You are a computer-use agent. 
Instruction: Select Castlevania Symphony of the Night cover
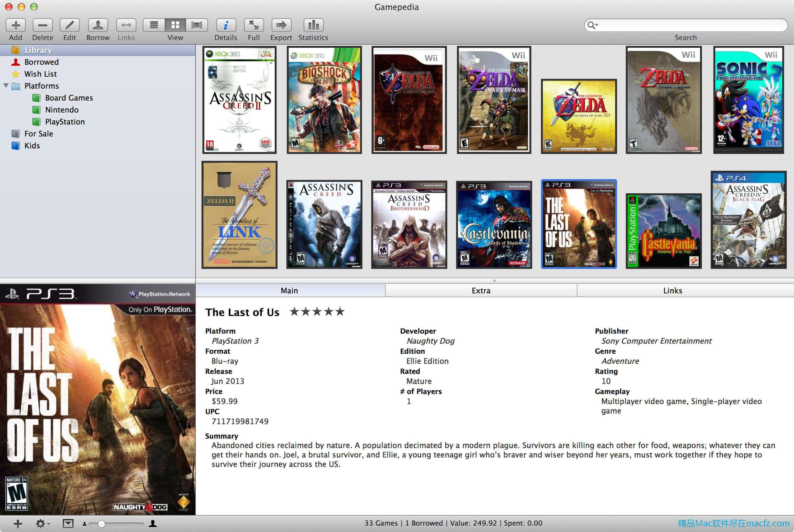pyautogui.click(x=664, y=231)
